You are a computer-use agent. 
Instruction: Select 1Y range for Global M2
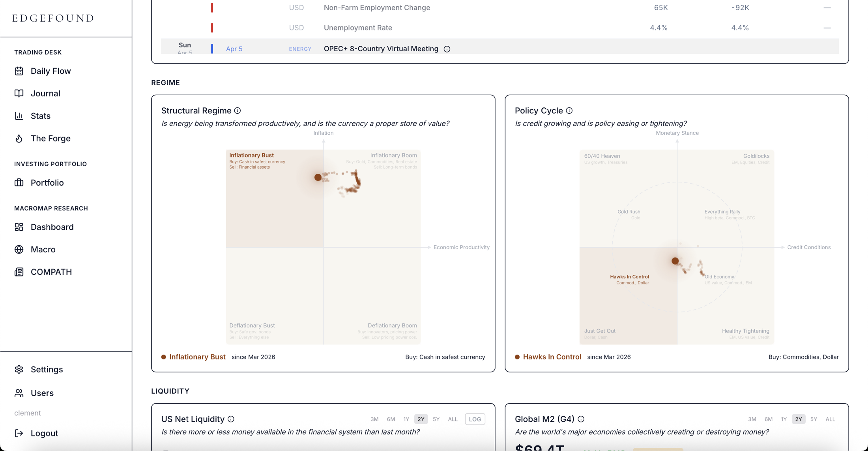(x=784, y=419)
